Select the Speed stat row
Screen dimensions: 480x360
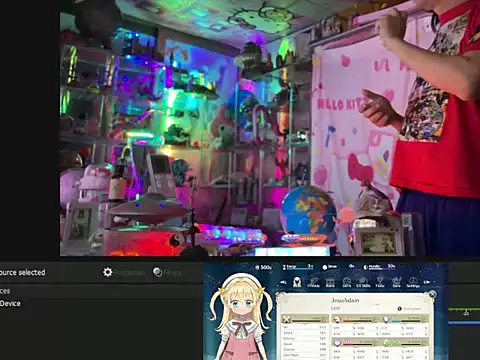click(304, 344)
